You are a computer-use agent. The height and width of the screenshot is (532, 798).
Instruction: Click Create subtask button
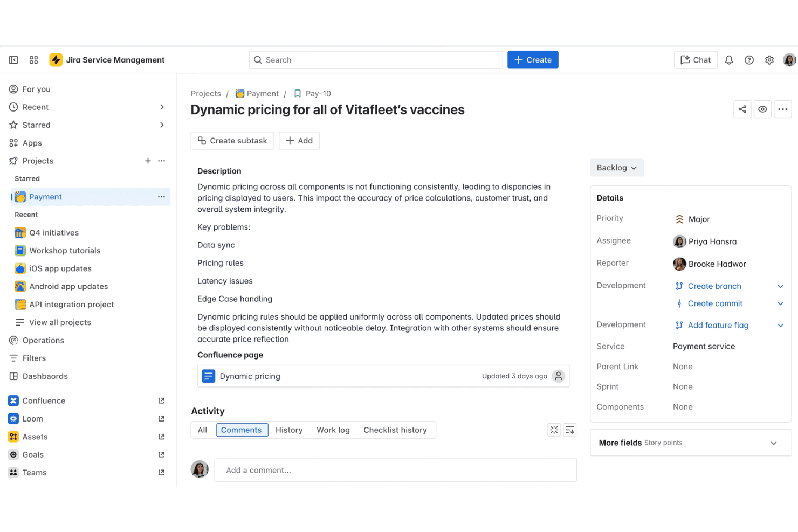pos(232,141)
